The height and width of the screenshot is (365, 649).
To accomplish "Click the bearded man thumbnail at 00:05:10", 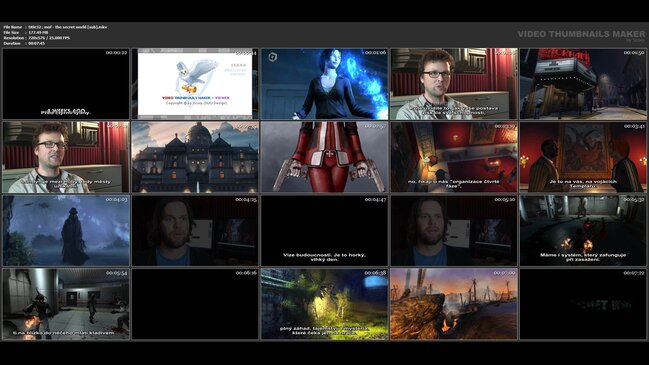I will coord(454,231).
